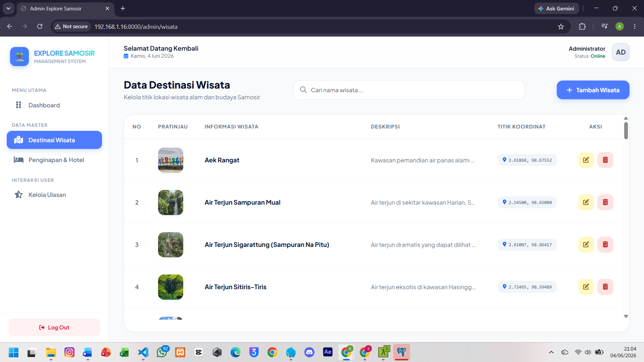Click the table vertical scrollbar thumb

[626, 131]
